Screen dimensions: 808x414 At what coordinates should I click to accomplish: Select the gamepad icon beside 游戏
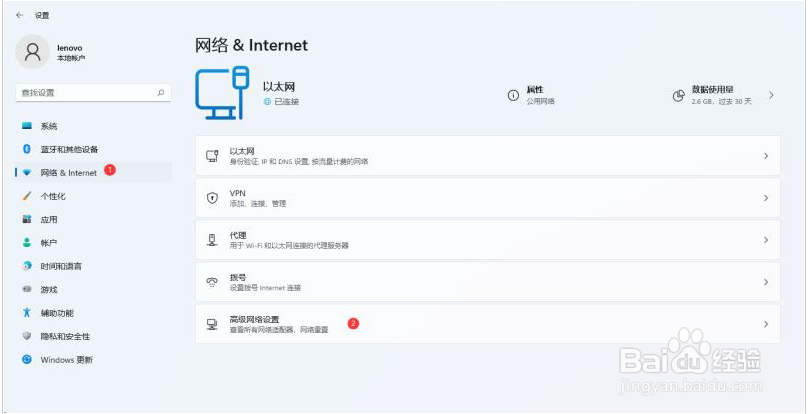[x=27, y=289]
